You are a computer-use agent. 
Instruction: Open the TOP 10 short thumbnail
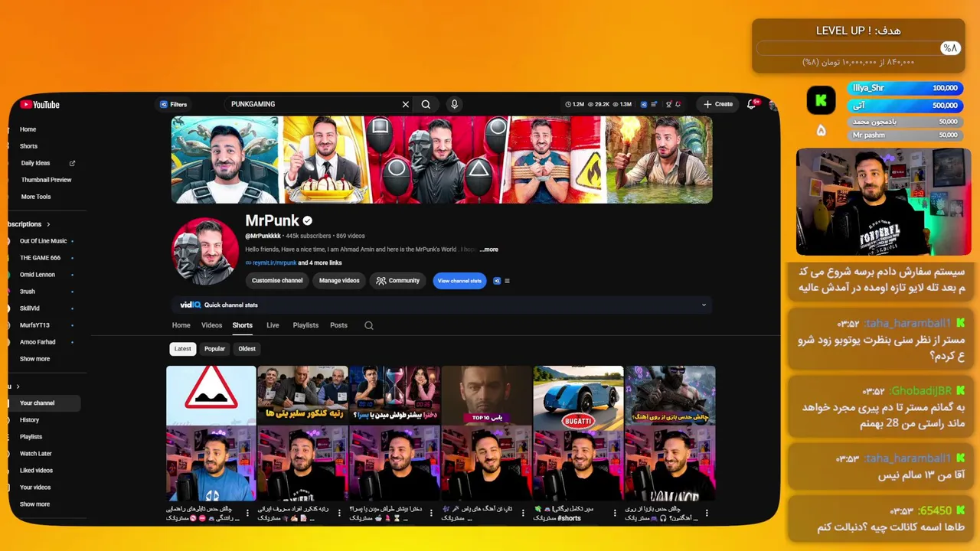pos(486,433)
